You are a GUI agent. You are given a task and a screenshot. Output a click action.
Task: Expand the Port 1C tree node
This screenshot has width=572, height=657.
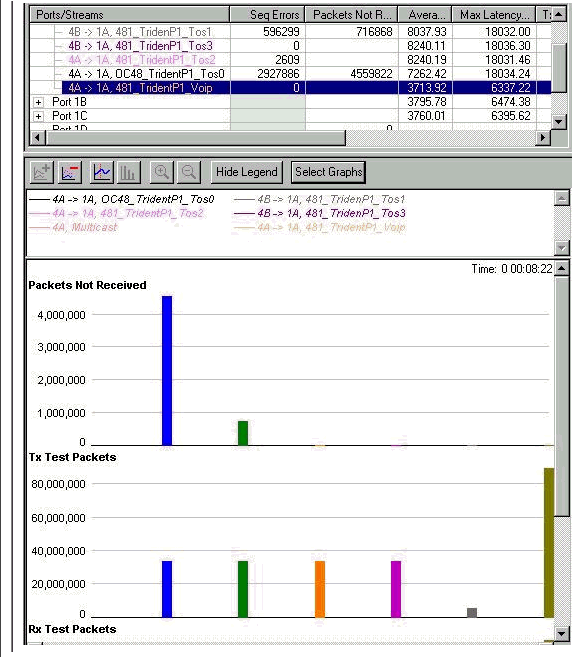(39, 116)
